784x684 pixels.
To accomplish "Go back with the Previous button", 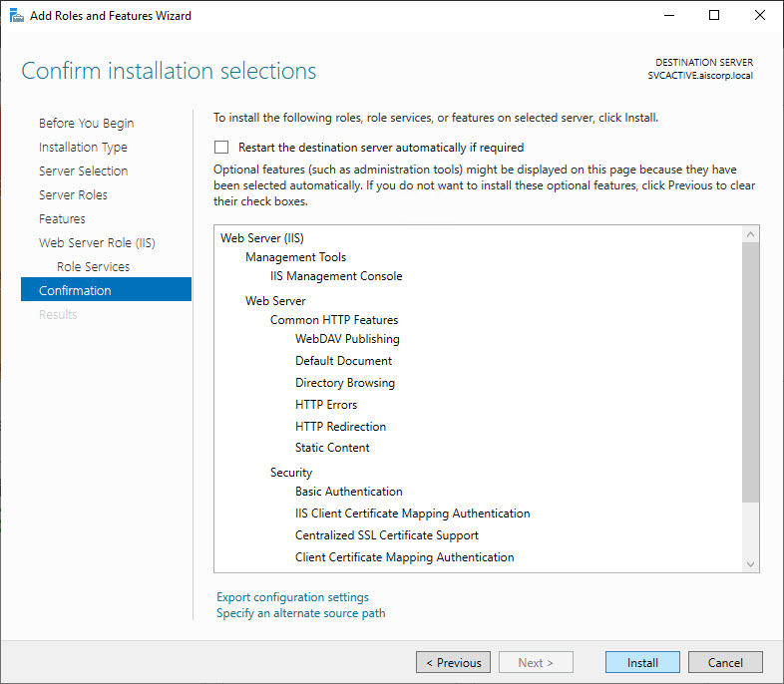I will pos(453,662).
